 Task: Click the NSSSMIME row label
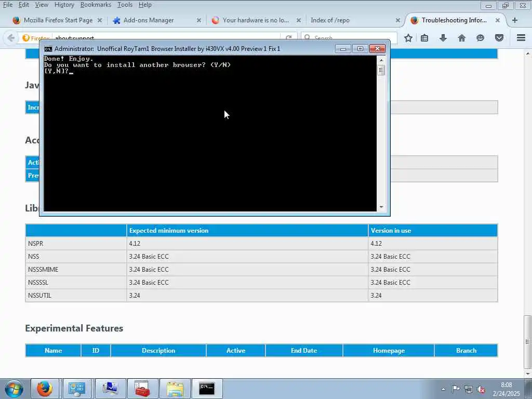pyautogui.click(x=43, y=270)
